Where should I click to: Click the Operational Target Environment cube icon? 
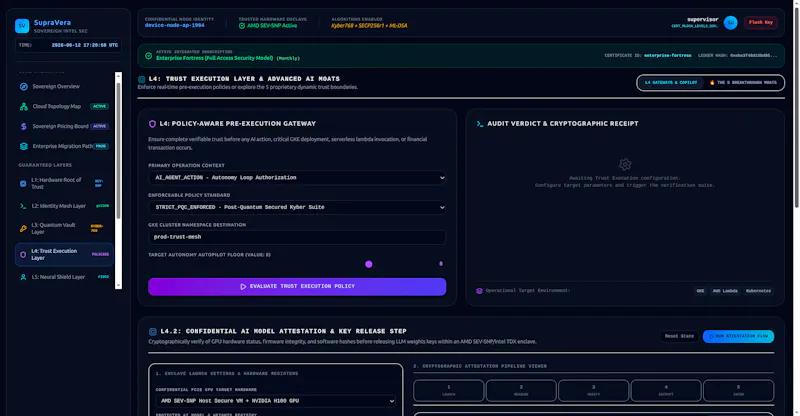(x=479, y=291)
